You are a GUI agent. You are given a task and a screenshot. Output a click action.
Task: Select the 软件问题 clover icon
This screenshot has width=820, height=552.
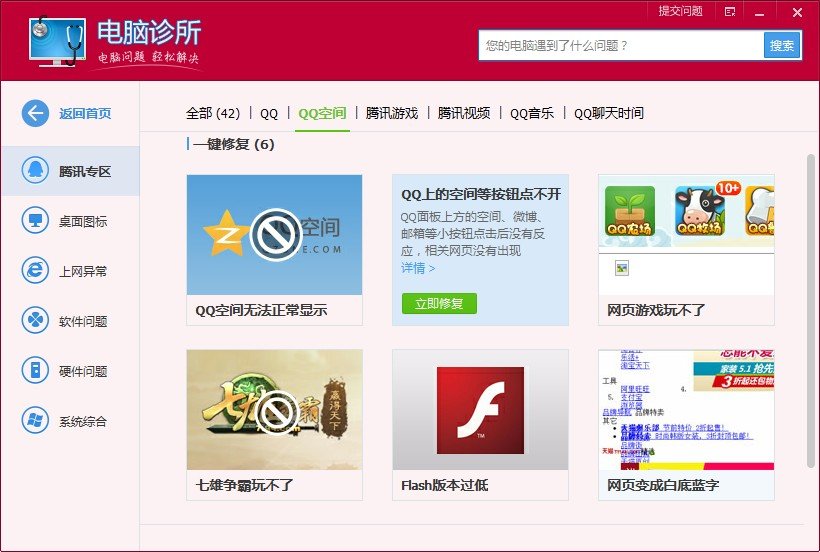(35, 320)
